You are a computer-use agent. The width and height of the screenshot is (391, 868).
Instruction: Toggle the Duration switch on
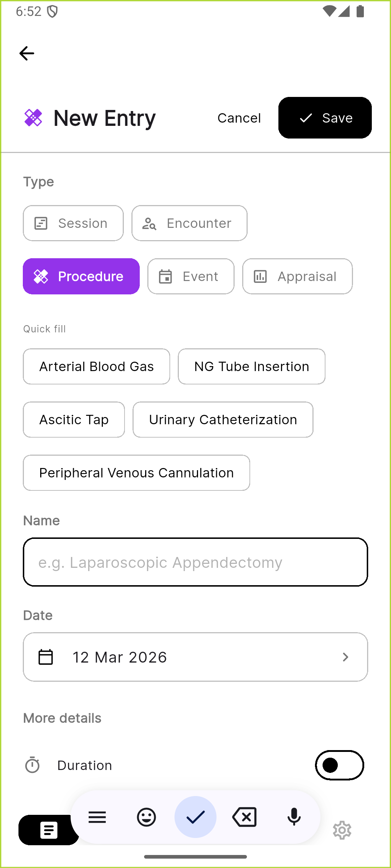click(339, 765)
